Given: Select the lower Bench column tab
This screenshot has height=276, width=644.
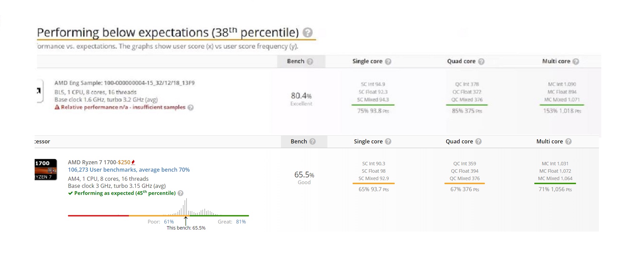Looking at the screenshot, I should 304,141.
